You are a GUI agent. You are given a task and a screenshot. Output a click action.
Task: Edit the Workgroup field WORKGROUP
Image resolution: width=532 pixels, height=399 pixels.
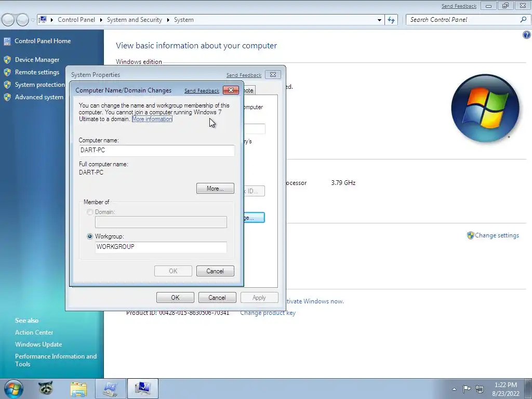pyautogui.click(x=161, y=247)
